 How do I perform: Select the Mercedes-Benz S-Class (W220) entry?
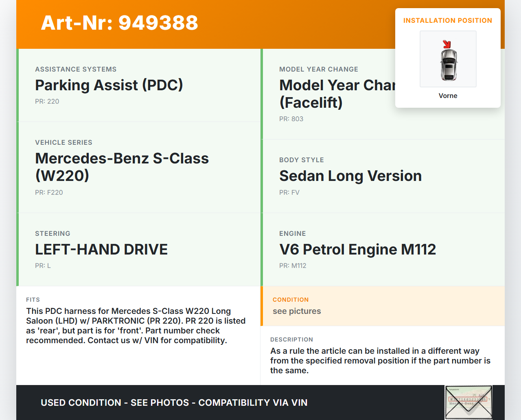[x=122, y=167]
